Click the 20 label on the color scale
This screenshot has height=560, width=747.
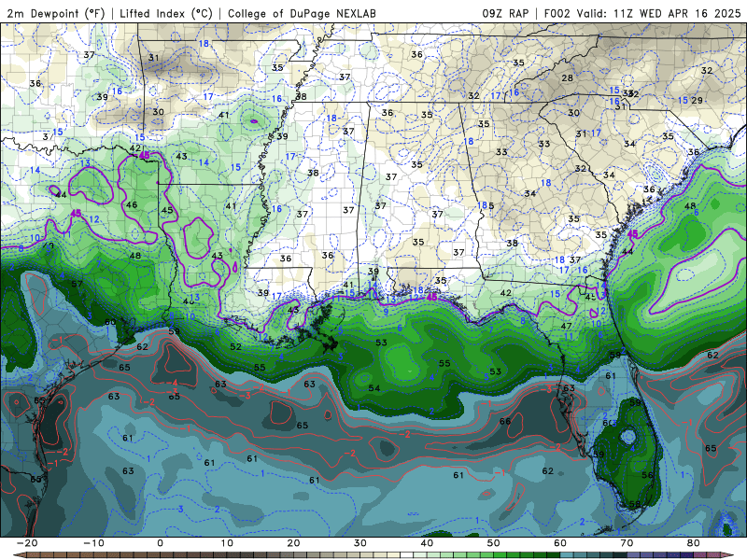pyautogui.click(x=293, y=543)
